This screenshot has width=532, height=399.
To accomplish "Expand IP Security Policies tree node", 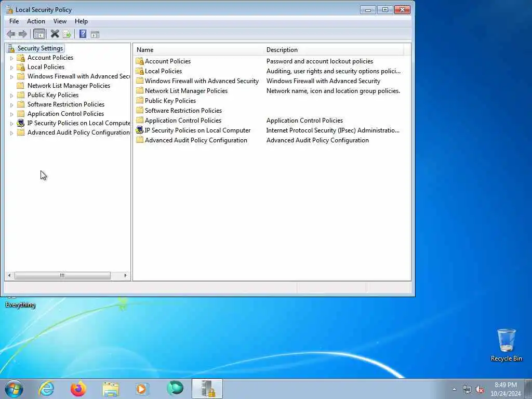I will (11, 124).
